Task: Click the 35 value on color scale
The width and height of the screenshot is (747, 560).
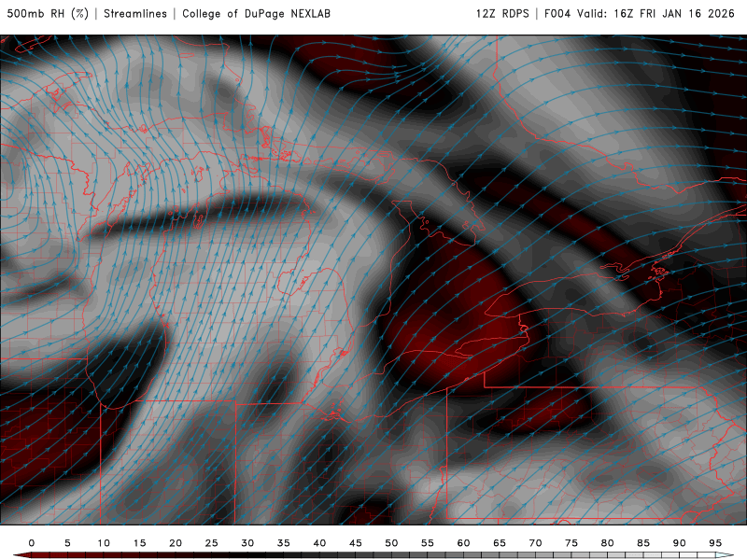Action: coord(284,543)
